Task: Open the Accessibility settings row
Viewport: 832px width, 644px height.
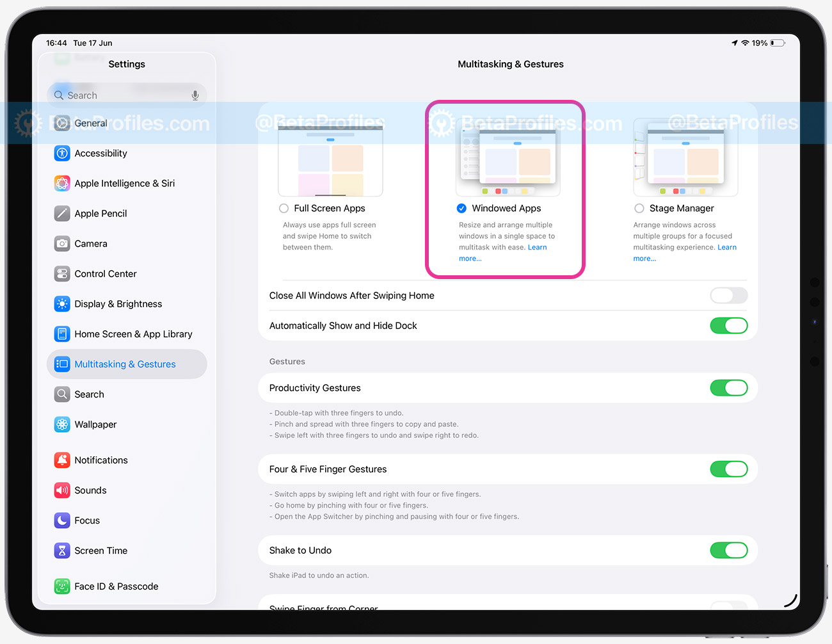Action: [127, 153]
